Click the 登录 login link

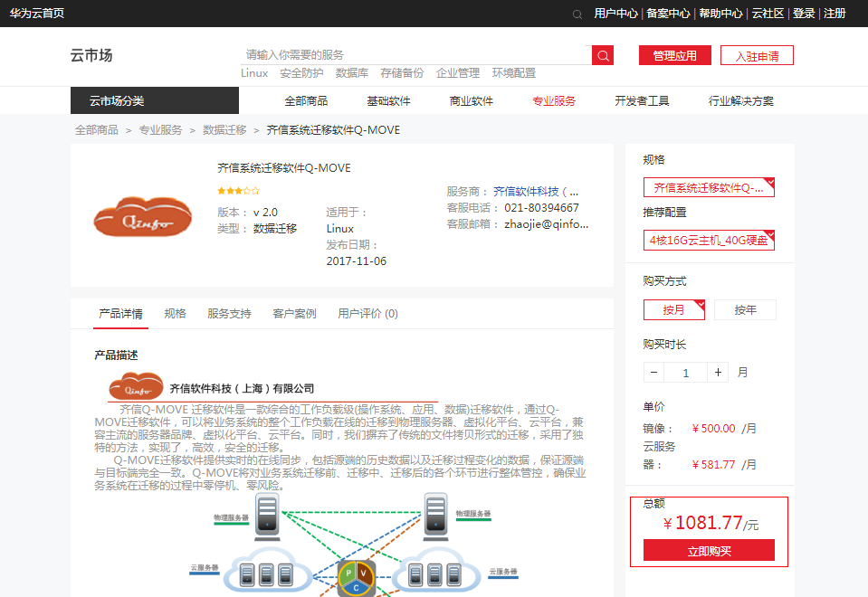[804, 14]
